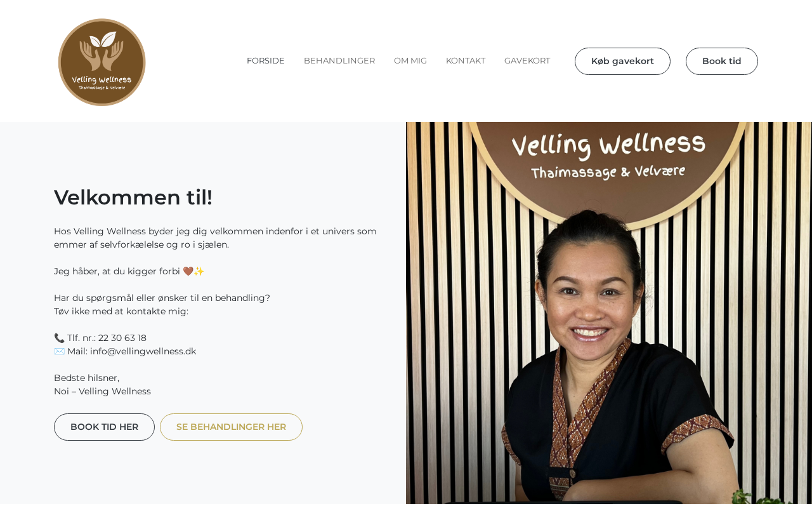
Task: Click the Velkommen til! heading
Action: pyautogui.click(x=133, y=197)
